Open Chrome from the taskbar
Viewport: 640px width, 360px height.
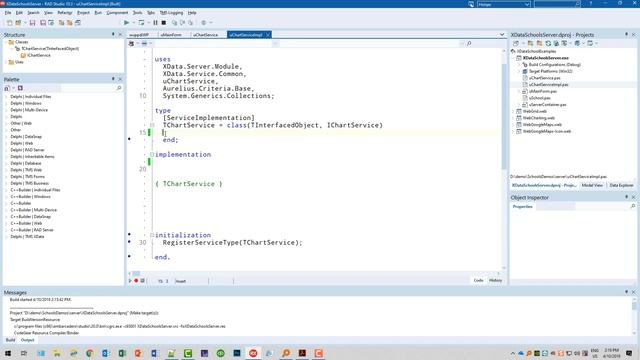tap(89, 353)
